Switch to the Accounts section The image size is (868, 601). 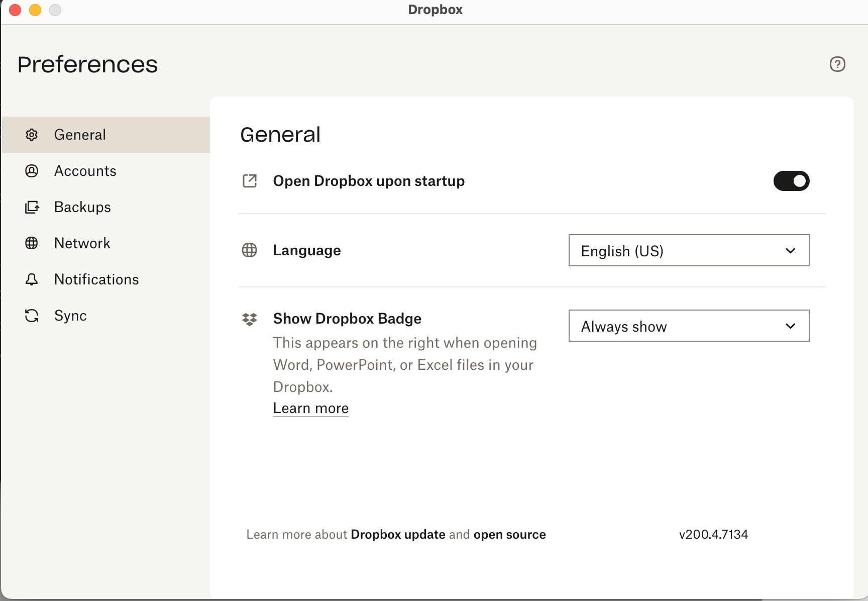click(85, 171)
